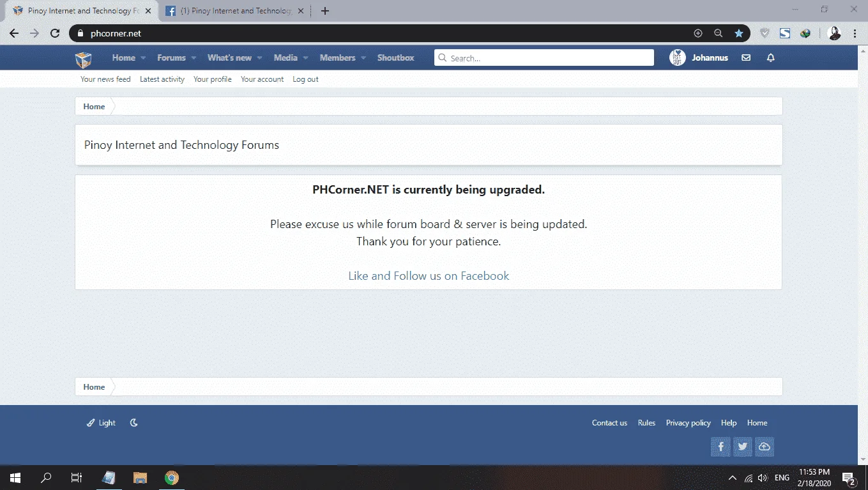Open the notification center
This screenshot has width=868, height=490.
coord(849,478)
